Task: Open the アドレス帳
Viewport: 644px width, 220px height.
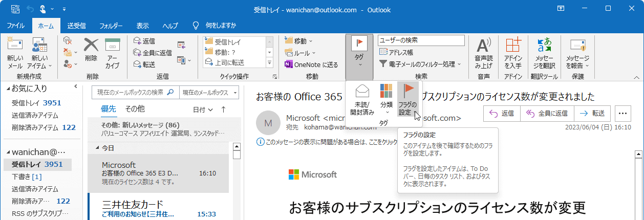Action: coord(396,52)
